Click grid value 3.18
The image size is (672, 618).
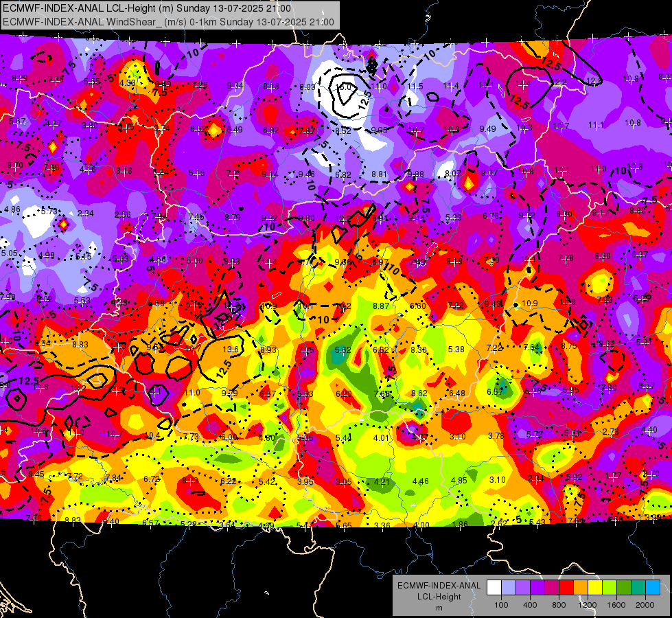(124, 171)
